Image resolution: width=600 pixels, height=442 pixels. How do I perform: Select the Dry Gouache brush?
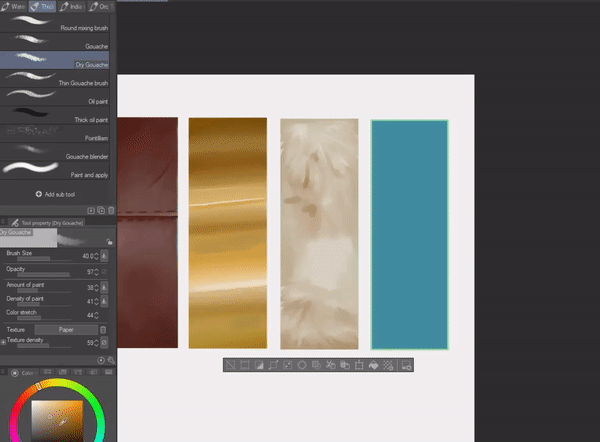55,60
